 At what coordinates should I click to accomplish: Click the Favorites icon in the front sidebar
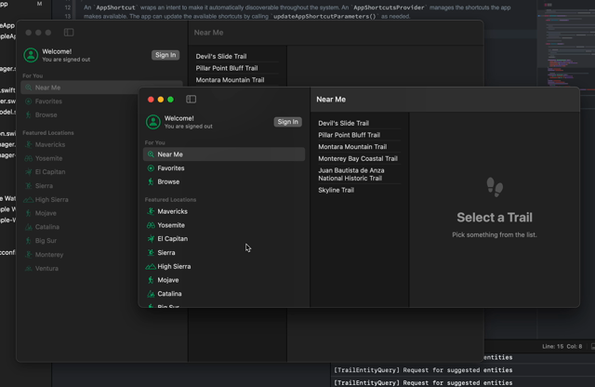point(151,168)
